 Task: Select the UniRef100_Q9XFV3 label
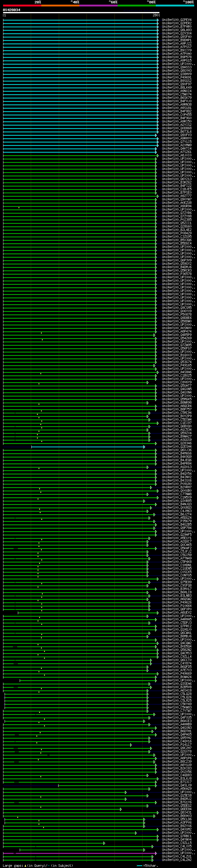(176, 135)
